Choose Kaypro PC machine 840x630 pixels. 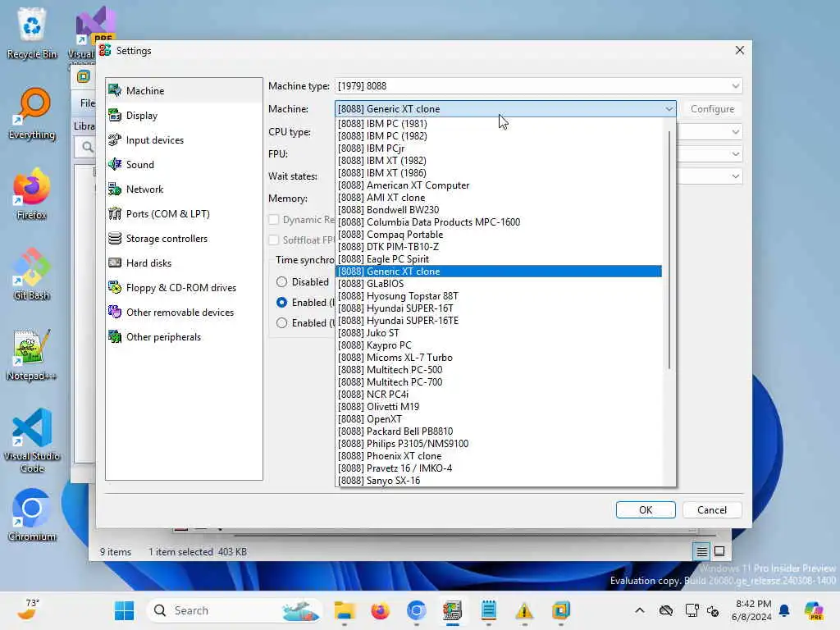pos(499,345)
